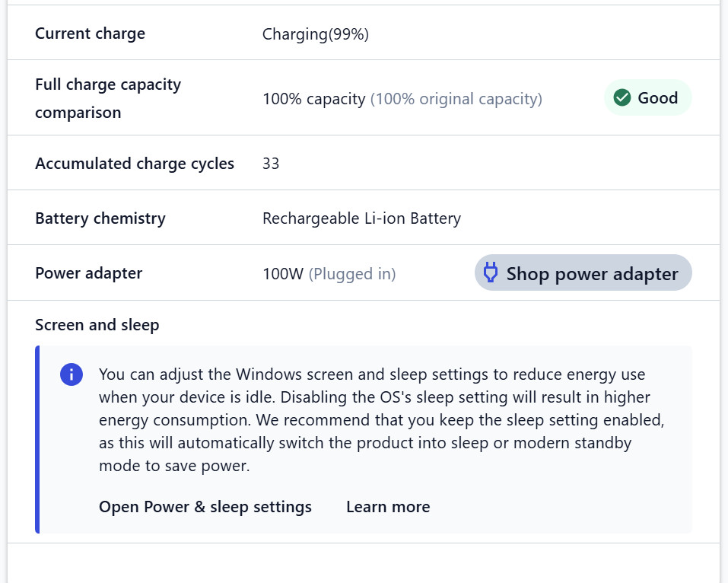Click the Shop power adapter button
Screen dimensions: 728x583
pos(583,272)
